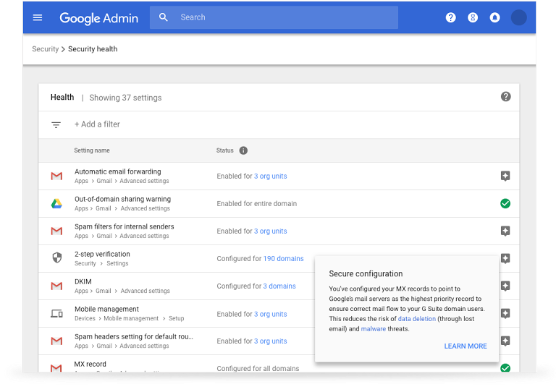The width and height of the screenshot is (556, 392).
Task: Click green check for MX record row
Action: 505,368
